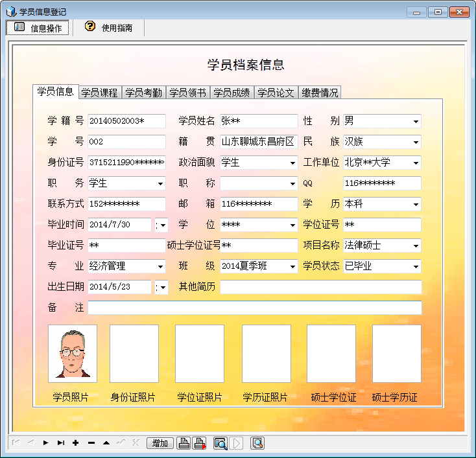Click the minus icon to delete record
Image resolution: width=476 pixels, height=458 pixels.
tap(91, 443)
